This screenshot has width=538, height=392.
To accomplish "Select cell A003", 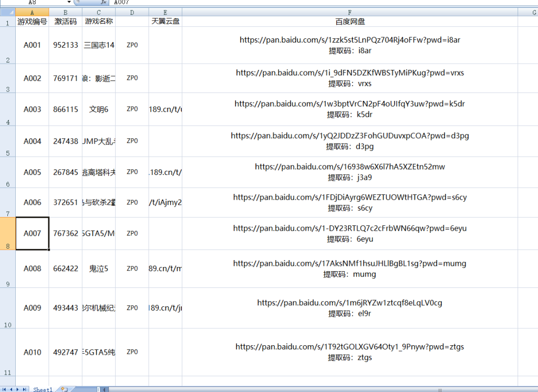I will pyautogui.click(x=32, y=109).
